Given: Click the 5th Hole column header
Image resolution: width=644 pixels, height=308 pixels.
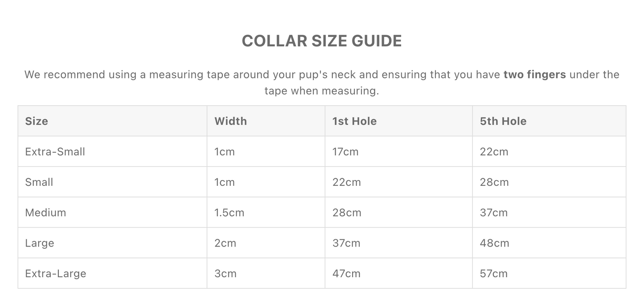Looking at the screenshot, I should (x=503, y=121).
